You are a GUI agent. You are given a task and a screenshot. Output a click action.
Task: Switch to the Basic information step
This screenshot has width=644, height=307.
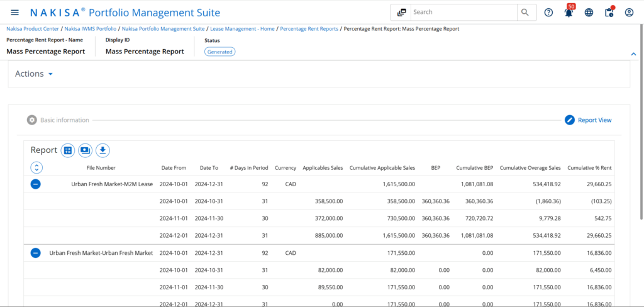coord(58,120)
